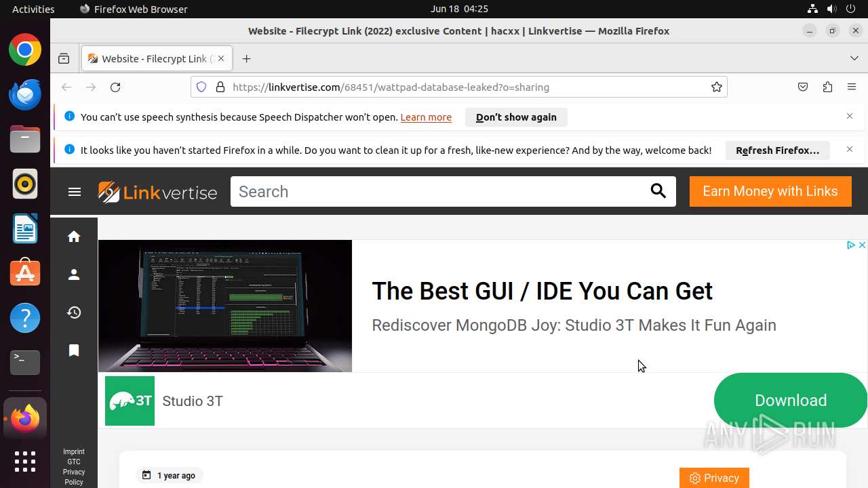Click Learn more link
The width and height of the screenshot is (868, 488).
pos(426,117)
